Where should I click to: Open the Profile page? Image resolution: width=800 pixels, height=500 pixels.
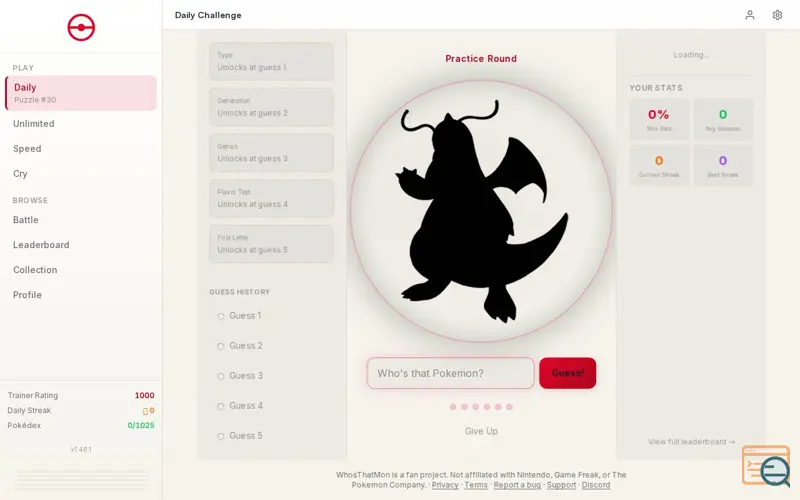point(27,295)
